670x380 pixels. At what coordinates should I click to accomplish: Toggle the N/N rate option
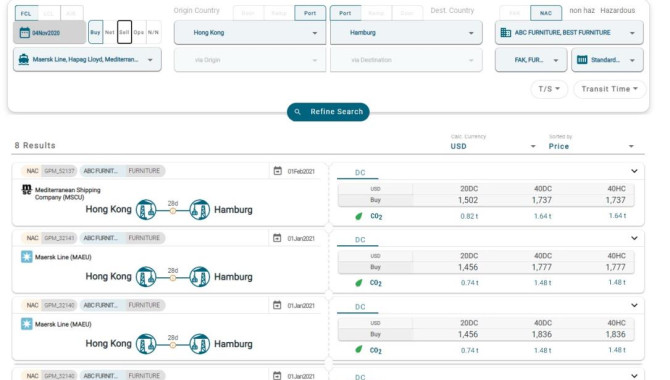click(x=153, y=32)
